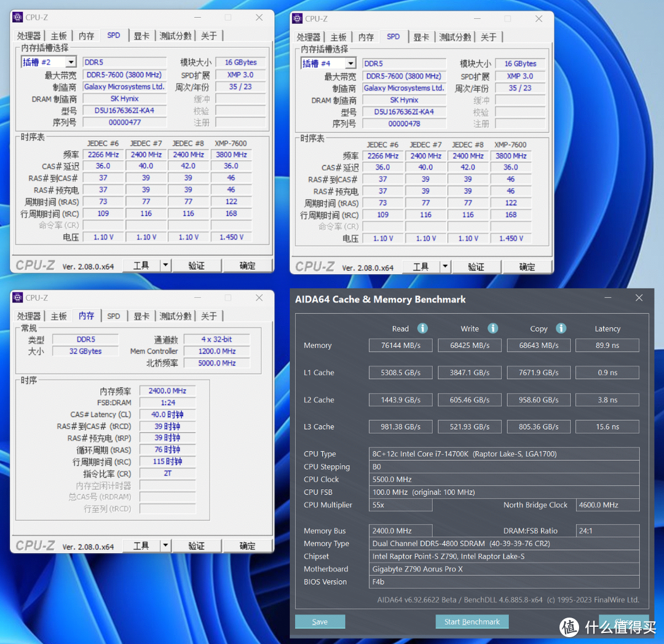Open 主板 tab in slot #4 window
The width and height of the screenshot is (664, 644).
[338, 37]
